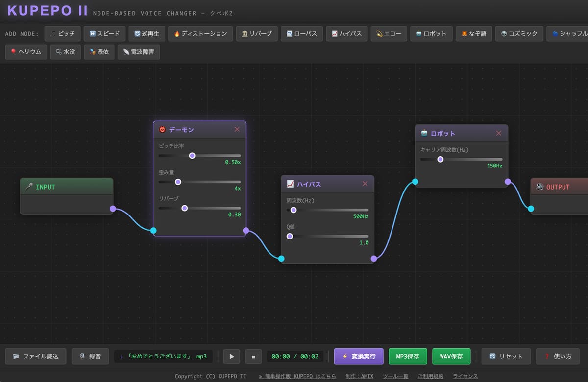Remove the ハイパス node with its X
Image resolution: width=588 pixels, height=382 pixels.
(365, 184)
